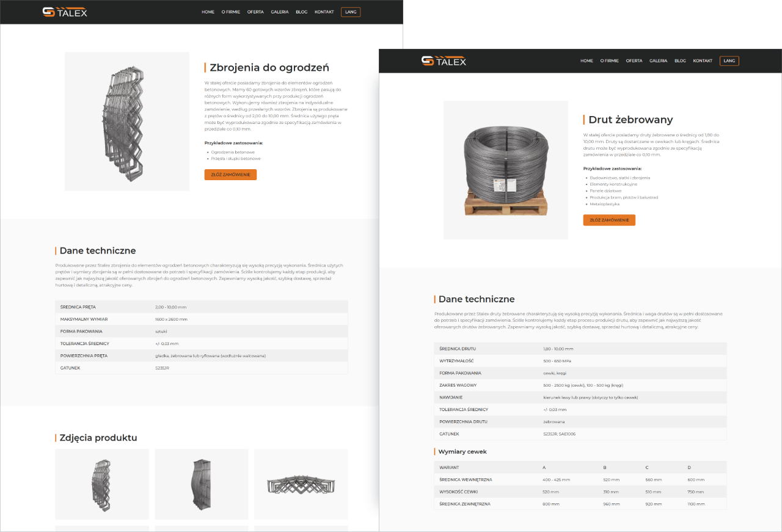Select OFERTA in the Zbrojenia page navigation

(x=255, y=12)
